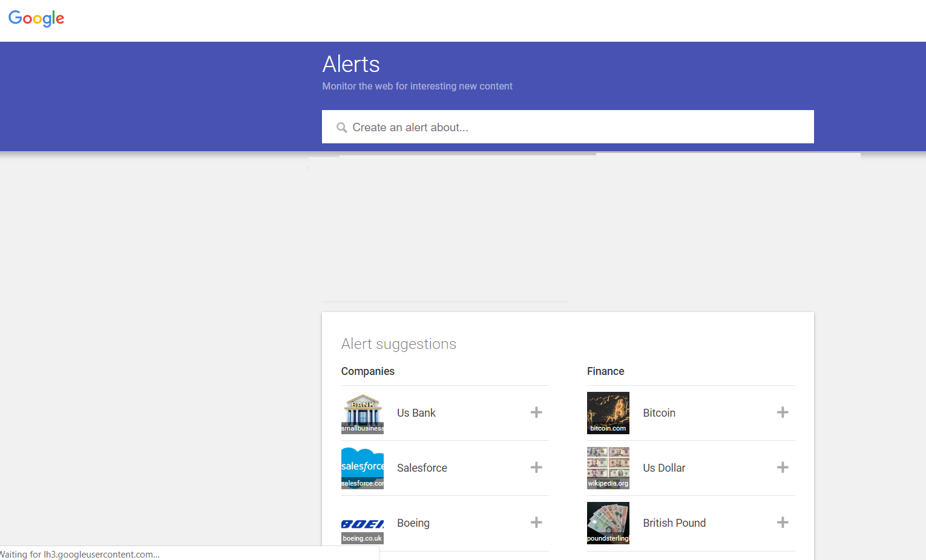The height and width of the screenshot is (560, 926).
Task: Select the 'Boeing' suggestion text
Action: pos(413,523)
